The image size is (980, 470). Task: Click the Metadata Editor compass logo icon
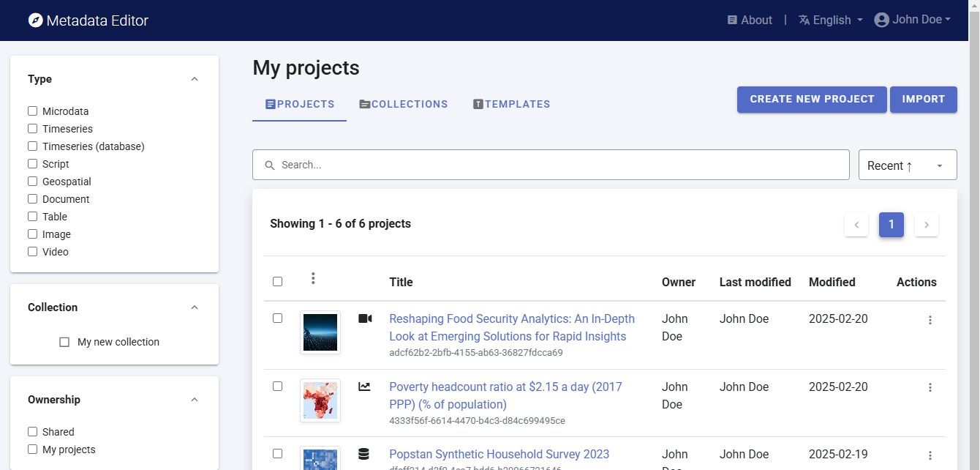click(35, 20)
